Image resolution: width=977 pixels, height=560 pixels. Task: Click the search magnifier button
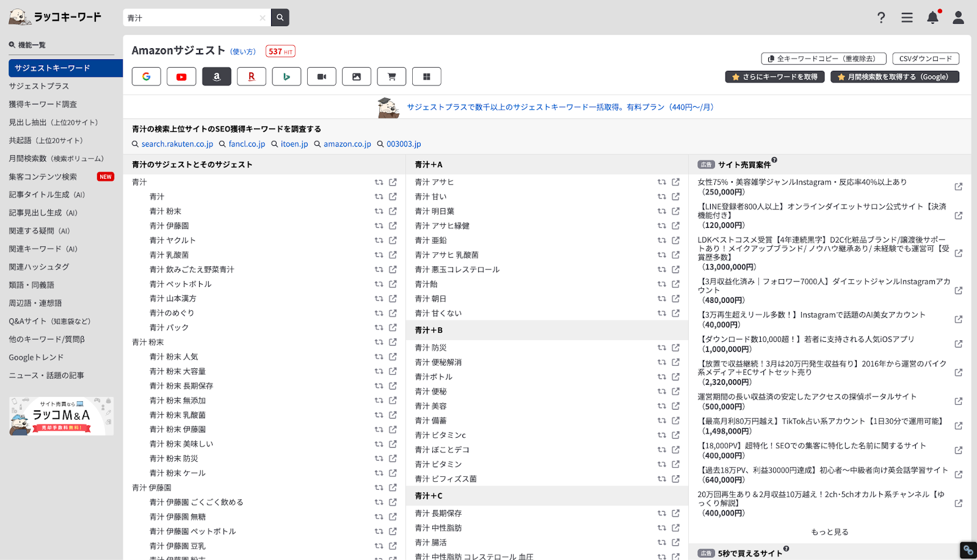coord(280,18)
